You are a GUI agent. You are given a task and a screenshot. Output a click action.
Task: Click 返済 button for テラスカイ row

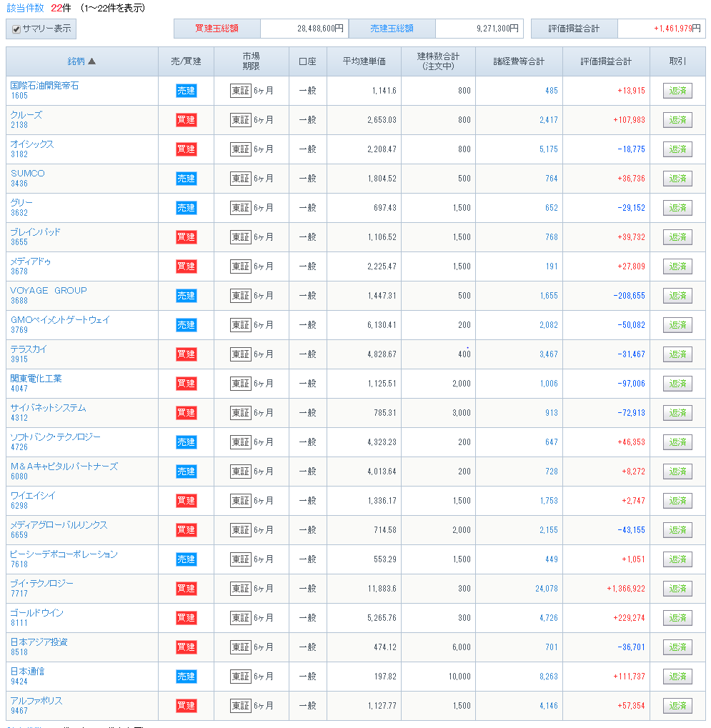click(677, 354)
